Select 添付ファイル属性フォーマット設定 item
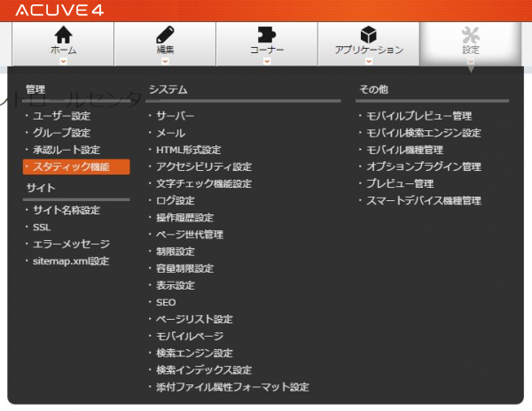Viewport: 532px width, 411px height. [232, 387]
